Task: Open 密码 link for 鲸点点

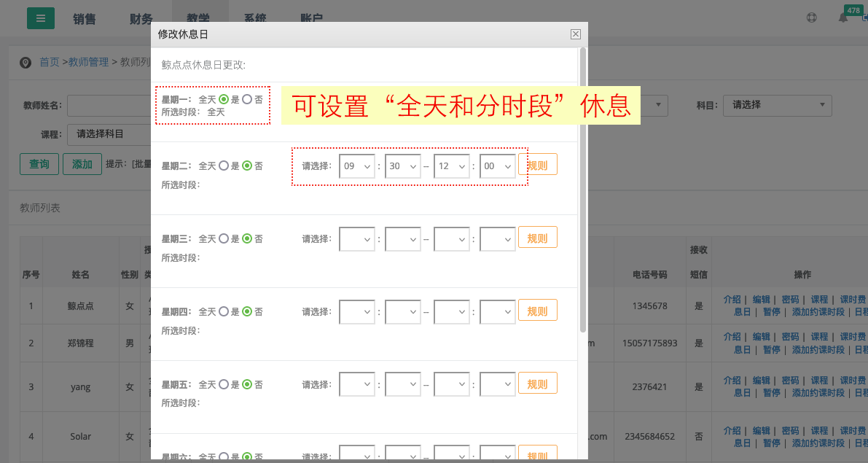Action: (x=790, y=300)
